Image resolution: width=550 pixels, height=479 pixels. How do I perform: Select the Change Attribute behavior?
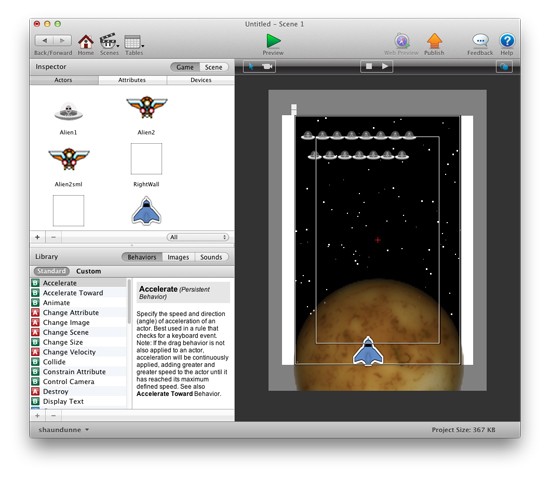(x=79, y=312)
